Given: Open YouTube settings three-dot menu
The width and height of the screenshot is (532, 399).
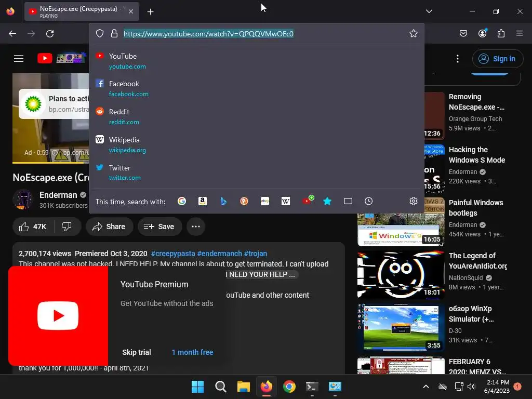Looking at the screenshot, I should [457, 59].
